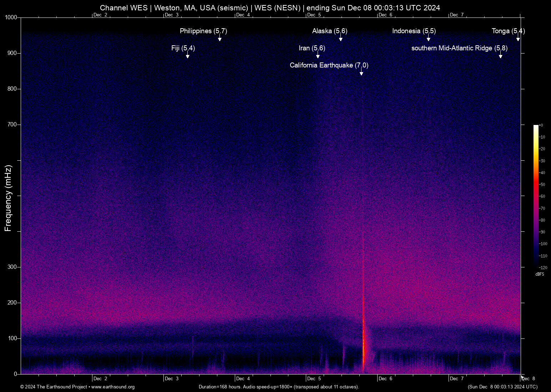
Task: Select the Alaska (5.6) arrow marker
Action: [341, 37]
